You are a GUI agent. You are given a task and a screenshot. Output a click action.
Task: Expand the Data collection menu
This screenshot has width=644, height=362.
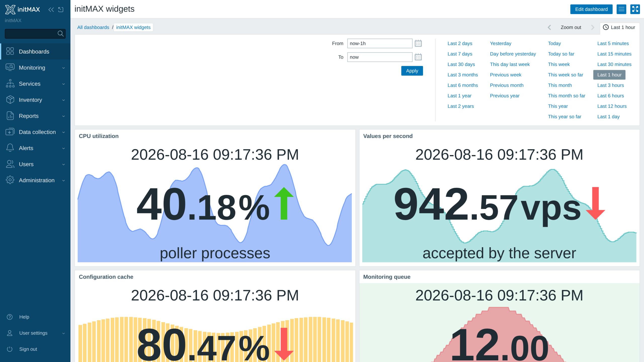[35, 132]
